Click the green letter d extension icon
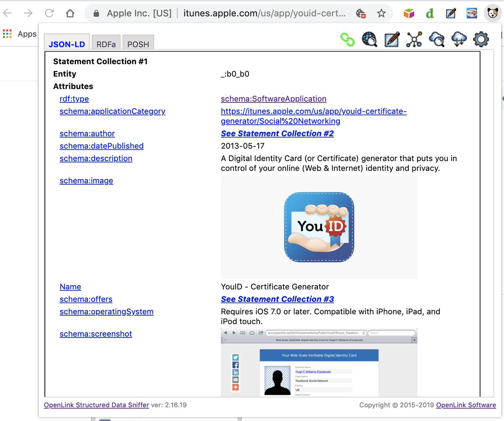Screen dimensions: 504x421 coord(429,13)
